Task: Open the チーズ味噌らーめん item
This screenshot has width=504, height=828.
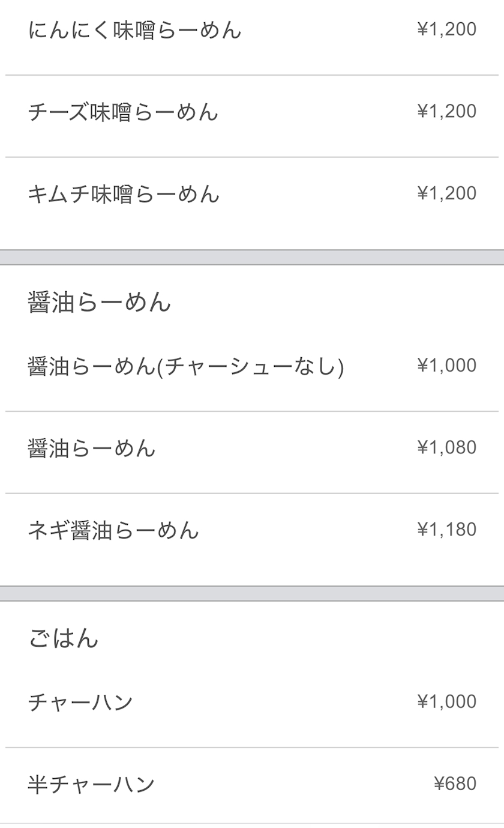Action: 123,112
